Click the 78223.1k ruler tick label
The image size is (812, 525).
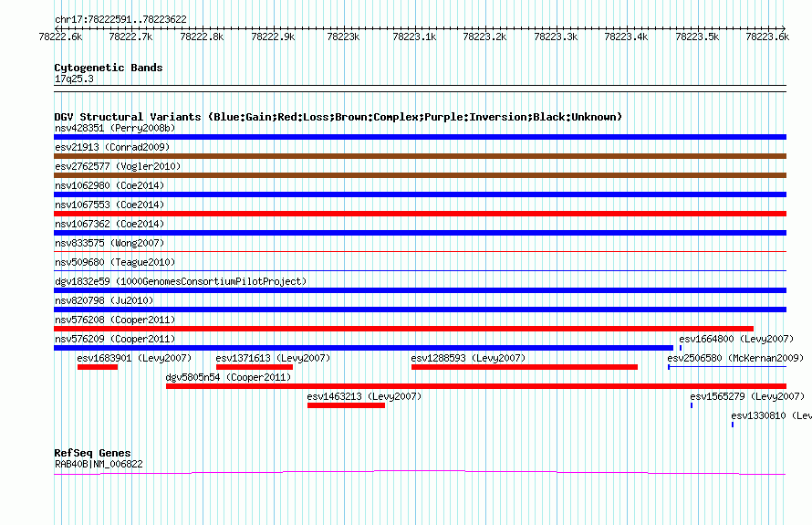point(414,37)
